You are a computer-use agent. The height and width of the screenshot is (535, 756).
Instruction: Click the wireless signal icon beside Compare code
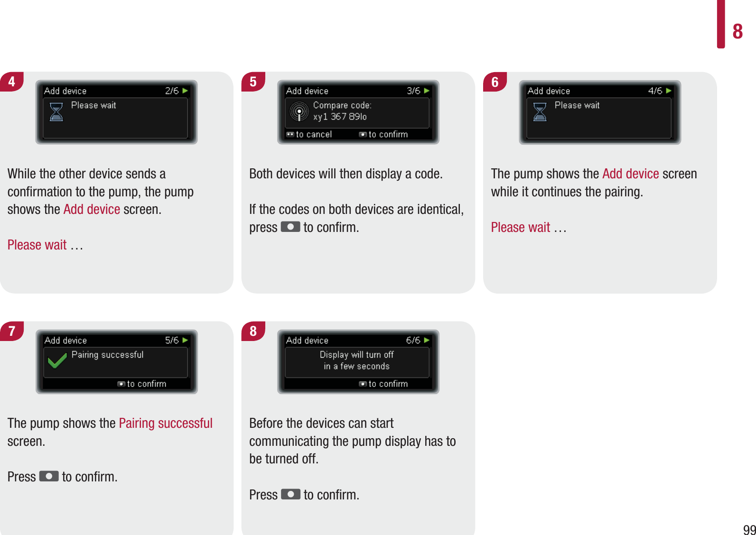coord(299,112)
